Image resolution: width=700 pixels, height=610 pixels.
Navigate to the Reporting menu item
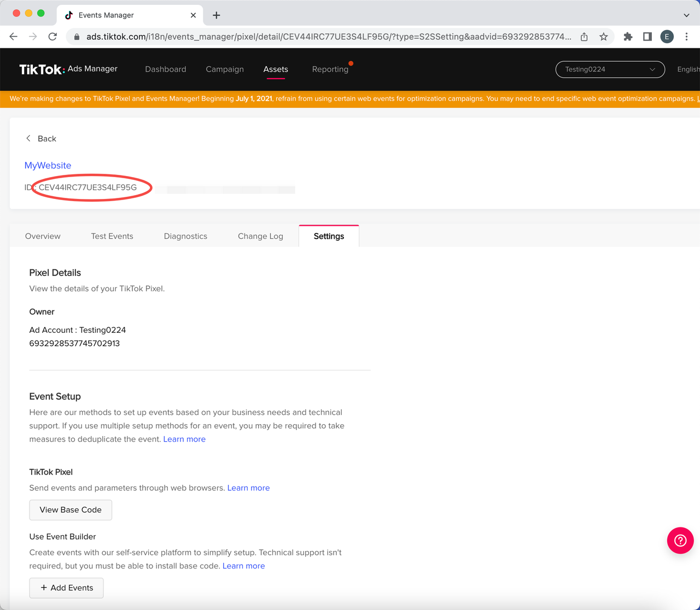(330, 69)
